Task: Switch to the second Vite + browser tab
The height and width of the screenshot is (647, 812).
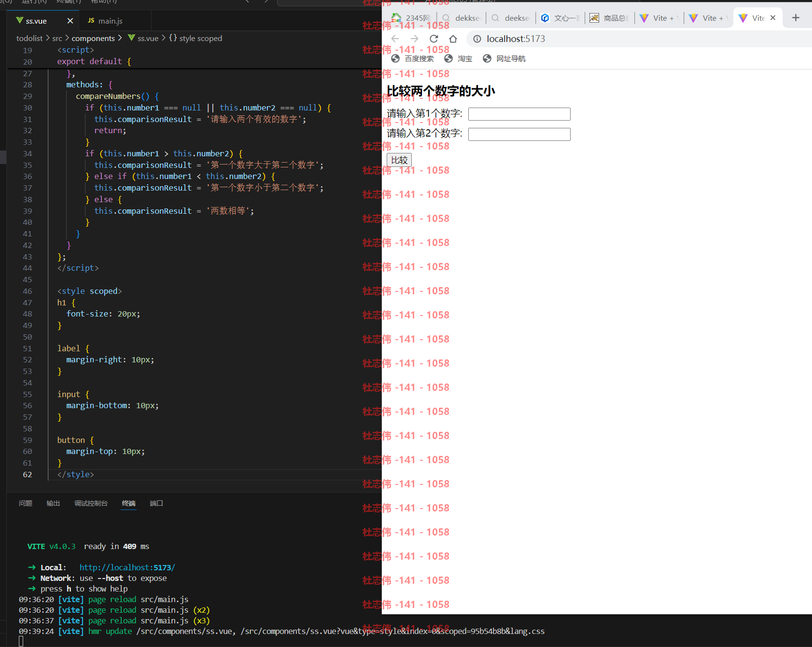Action: point(709,18)
